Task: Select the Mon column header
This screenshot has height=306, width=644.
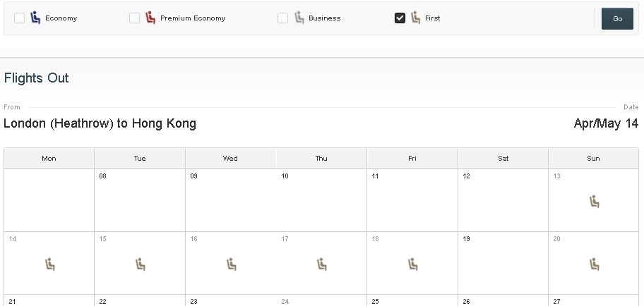Action: tap(49, 159)
